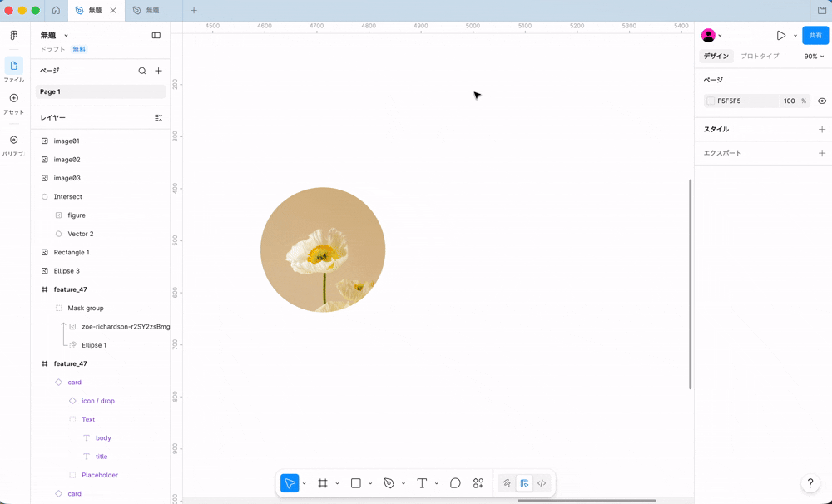Open the Actions tool
The height and width of the screenshot is (504, 832).
[x=478, y=482]
